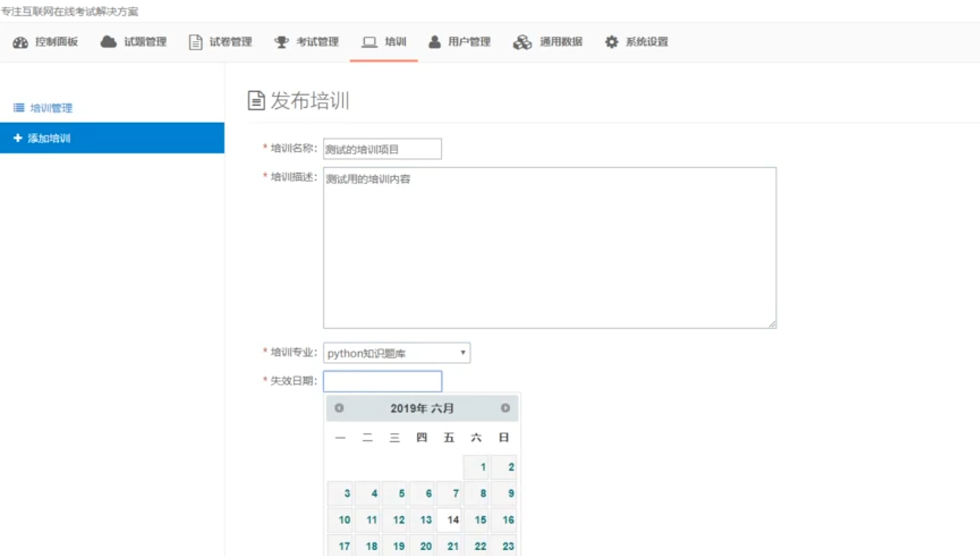Click the 四 weekday header in calendar
The image size is (980, 556).
[422, 437]
